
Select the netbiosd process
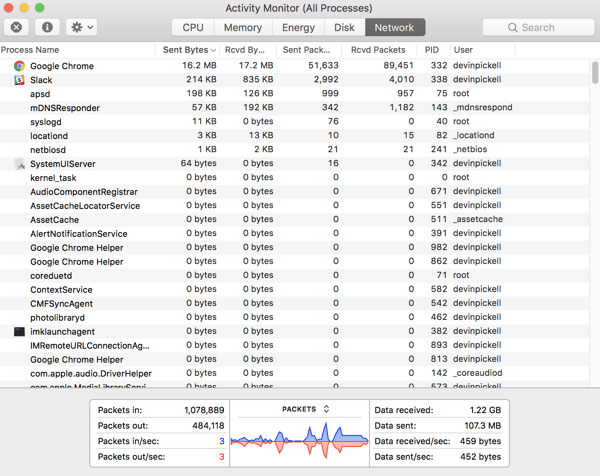pyautogui.click(x=48, y=150)
